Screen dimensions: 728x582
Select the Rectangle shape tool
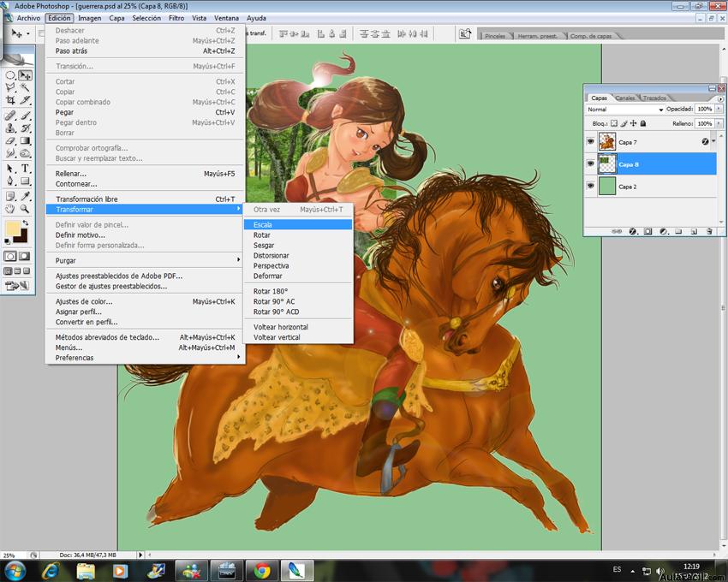25,181
